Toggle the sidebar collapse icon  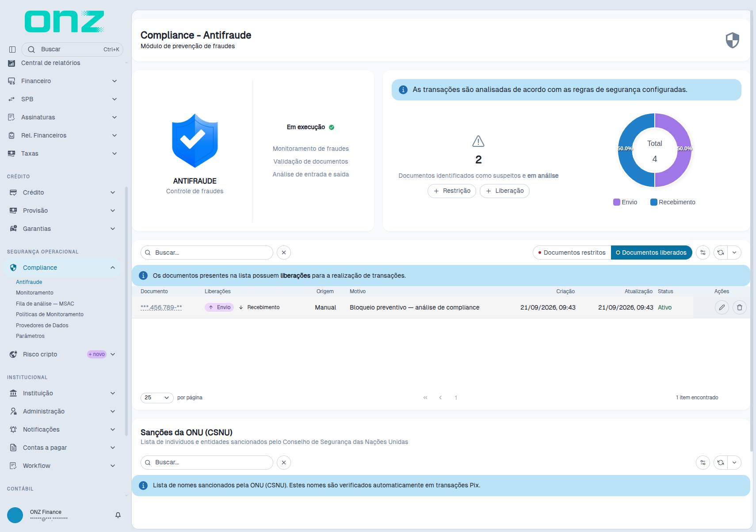[12, 50]
